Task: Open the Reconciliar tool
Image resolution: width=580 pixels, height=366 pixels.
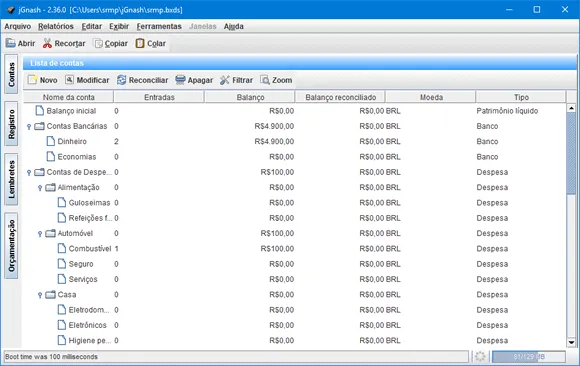Action: pyautogui.click(x=142, y=80)
